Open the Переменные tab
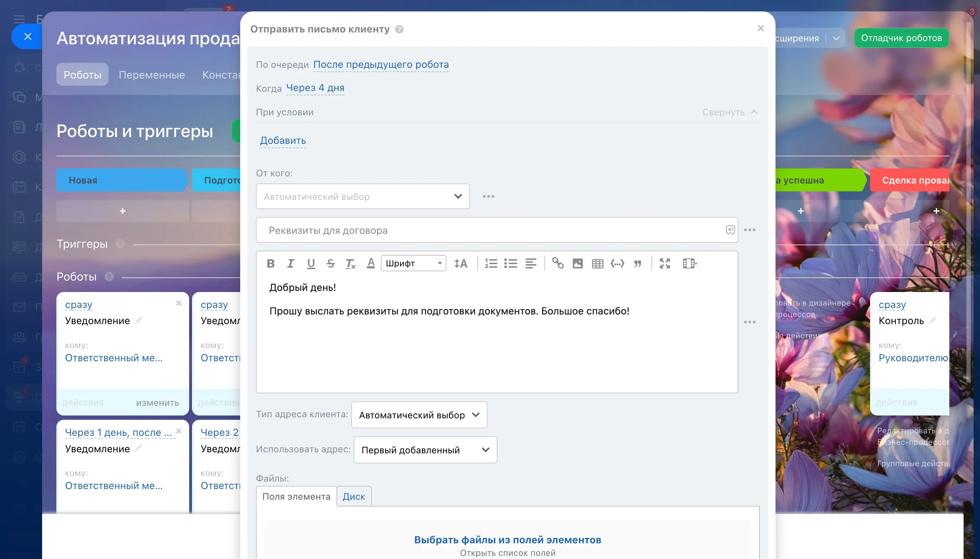Image resolution: width=980 pixels, height=559 pixels. 152,75
